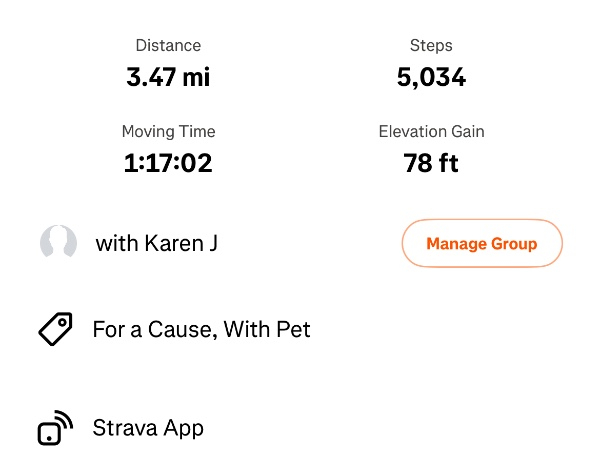Click the tag icon beside For a Cause
Screen dimensions: 600x450
56,329
